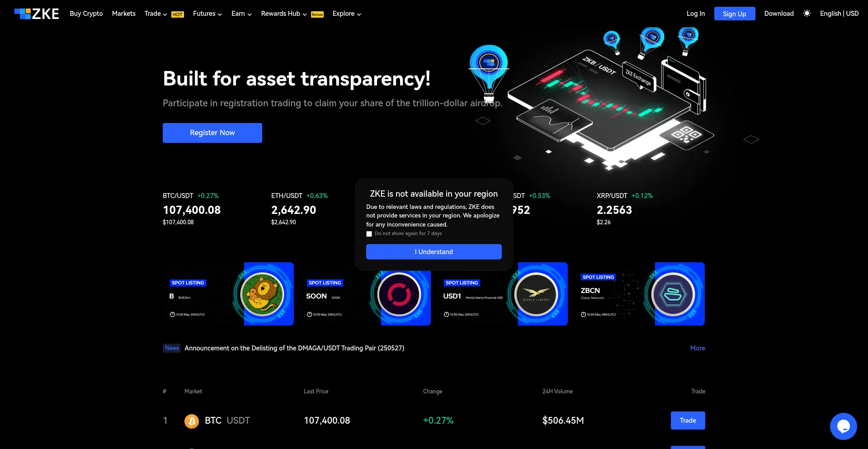Viewport: 868px width, 449px height.
Task: Click the HOT badge next to Trade
Action: pyautogui.click(x=178, y=14)
